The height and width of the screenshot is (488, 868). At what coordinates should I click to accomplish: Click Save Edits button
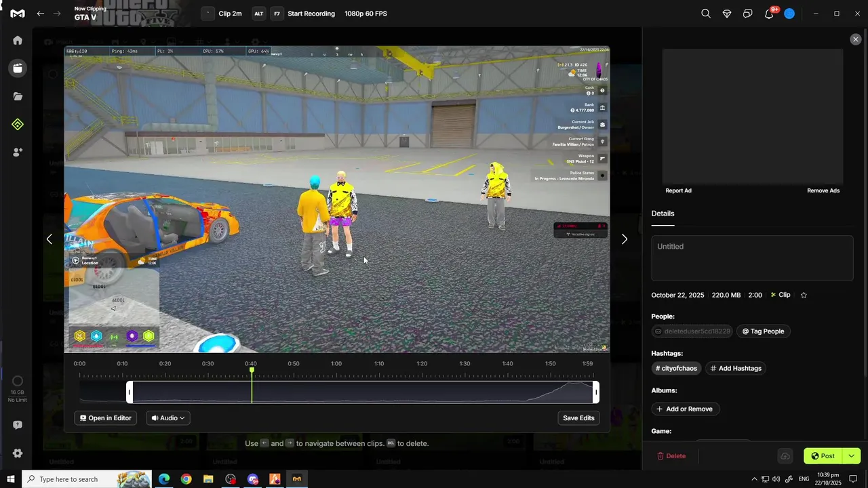[x=578, y=418]
